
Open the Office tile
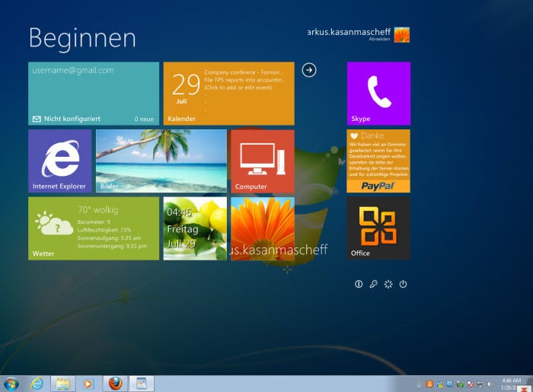pos(378,228)
